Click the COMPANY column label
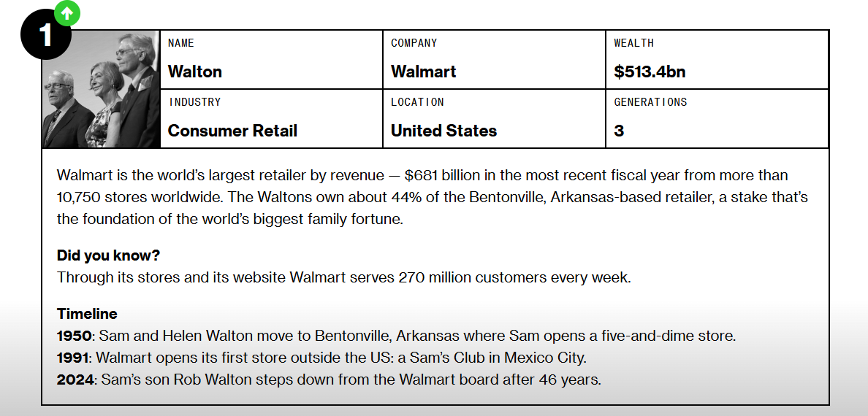The width and height of the screenshot is (868, 416). (x=414, y=43)
